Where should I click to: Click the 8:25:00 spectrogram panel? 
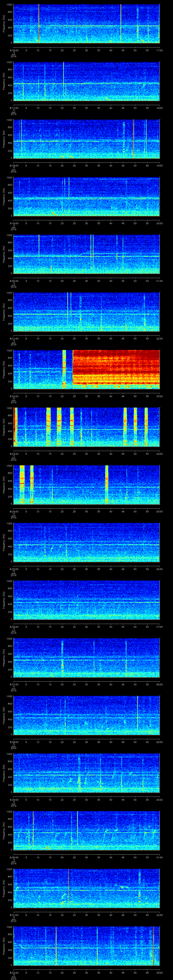point(87,542)
